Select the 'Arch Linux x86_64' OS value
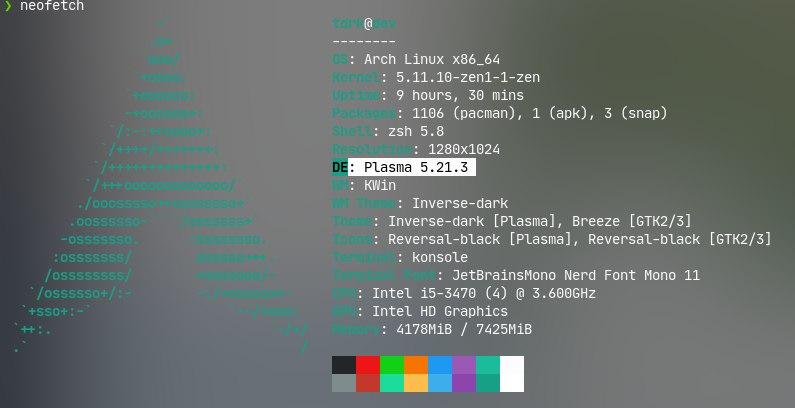Viewport: 795px width, 408px height. point(432,59)
